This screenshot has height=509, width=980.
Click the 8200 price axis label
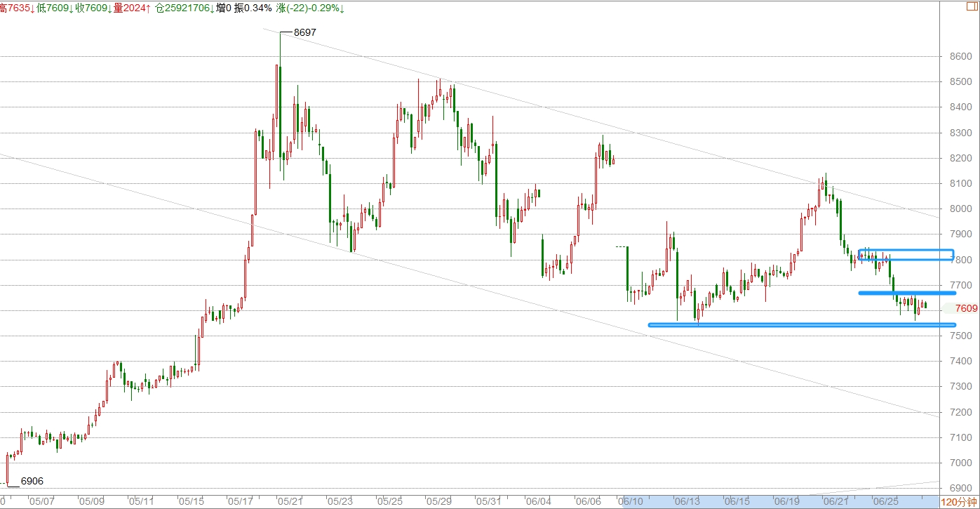961,158
